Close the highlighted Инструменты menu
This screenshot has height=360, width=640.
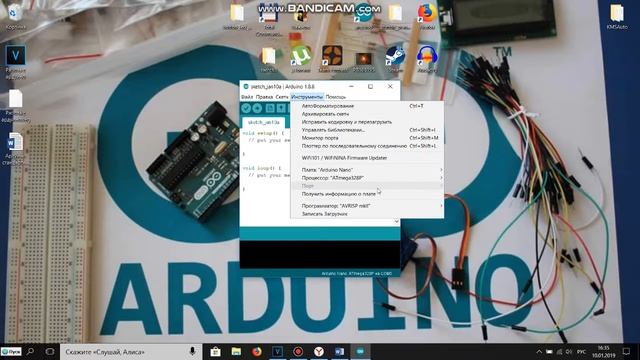pos(307,97)
